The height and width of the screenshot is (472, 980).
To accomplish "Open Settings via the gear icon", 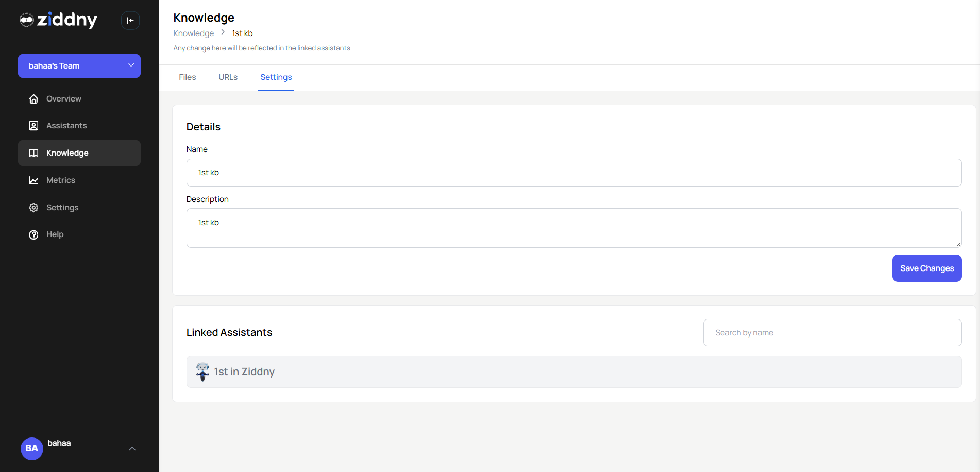I will pos(33,207).
